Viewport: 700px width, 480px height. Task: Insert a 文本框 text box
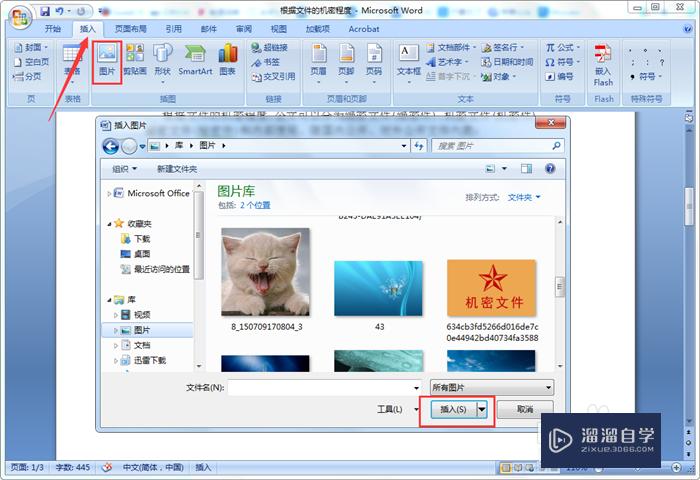coord(408,63)
